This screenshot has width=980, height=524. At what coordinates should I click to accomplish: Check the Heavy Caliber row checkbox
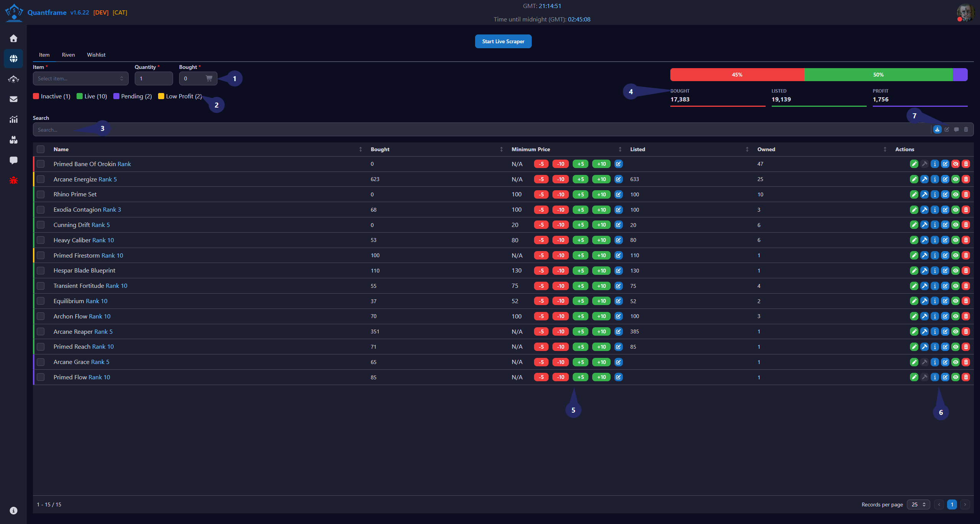(x=41, y=240)
